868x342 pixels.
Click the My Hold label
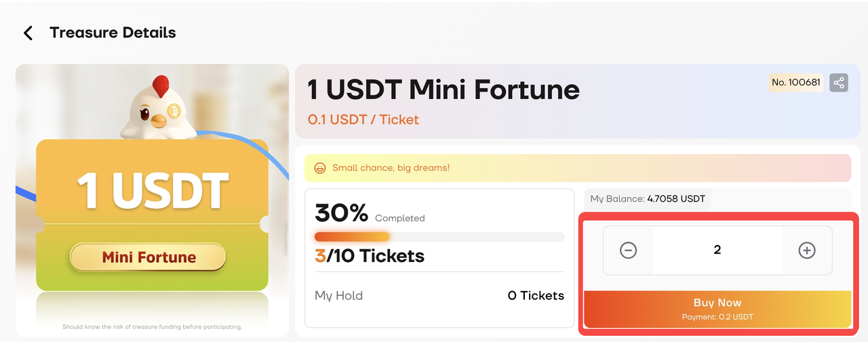pyautogui.click(x=338, y=296)
